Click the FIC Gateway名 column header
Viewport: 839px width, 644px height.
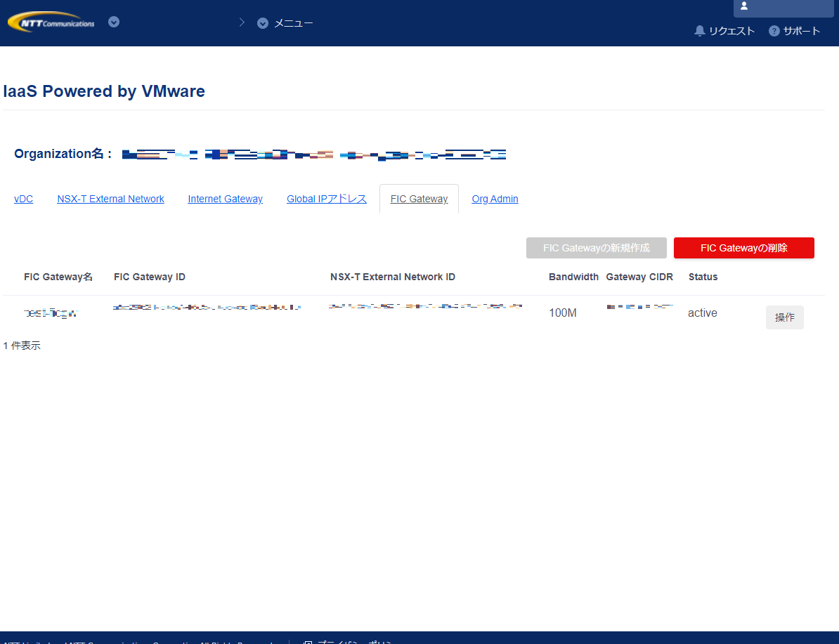(x=58, y=277)
